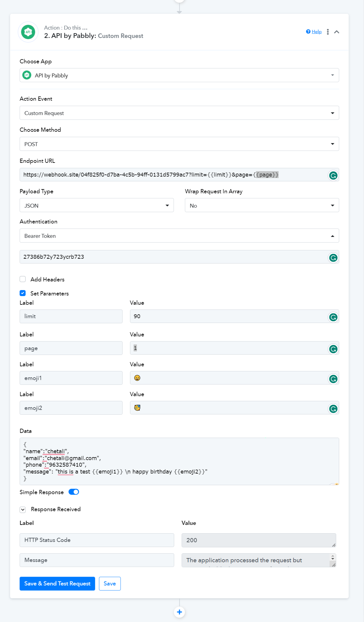Collapse the step with the up chevron

click(x=337, y=32)
